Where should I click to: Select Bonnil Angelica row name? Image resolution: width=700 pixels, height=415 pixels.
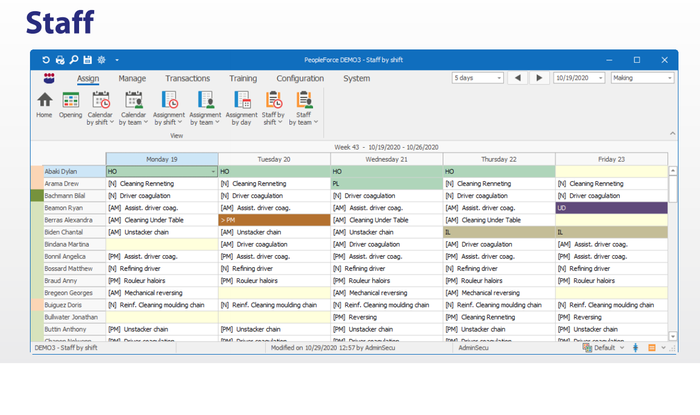[x=74, y=256]
